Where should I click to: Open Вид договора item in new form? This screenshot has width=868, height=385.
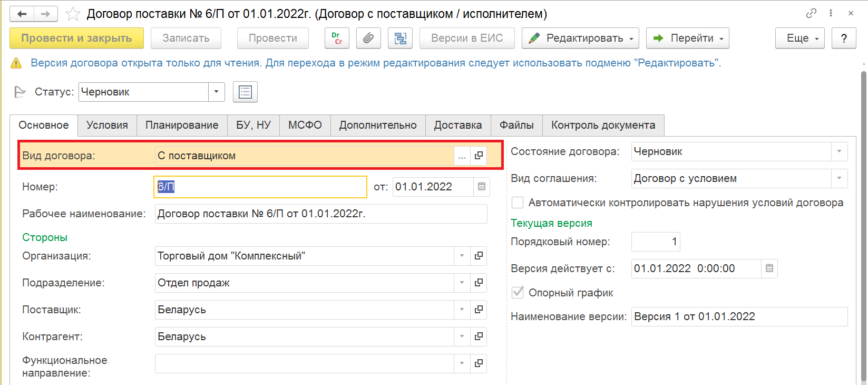click(479, 156)
